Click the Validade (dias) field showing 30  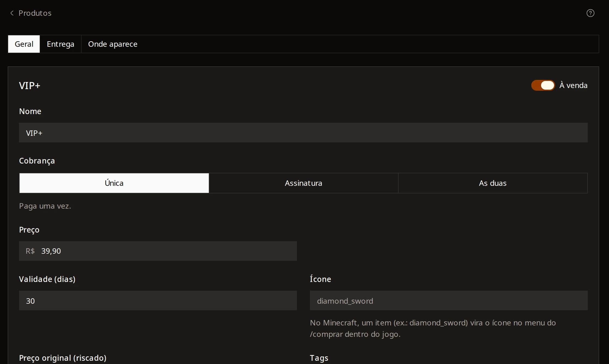coord(158,300)
